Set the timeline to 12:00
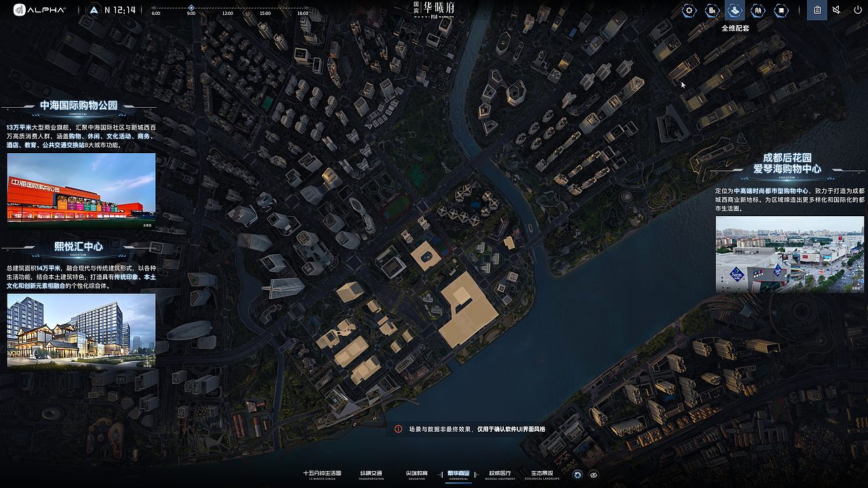Viewport: 868px width, 488px height. (228, 13)
